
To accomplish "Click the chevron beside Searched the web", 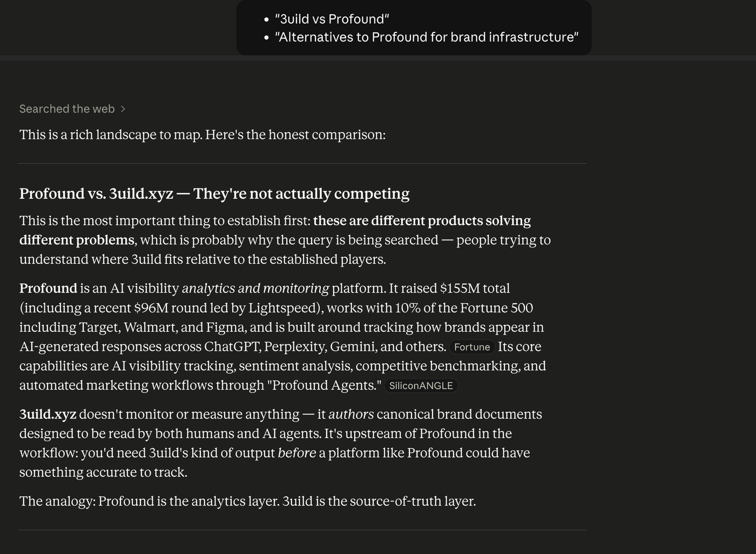I will click(x=123, y=109).
